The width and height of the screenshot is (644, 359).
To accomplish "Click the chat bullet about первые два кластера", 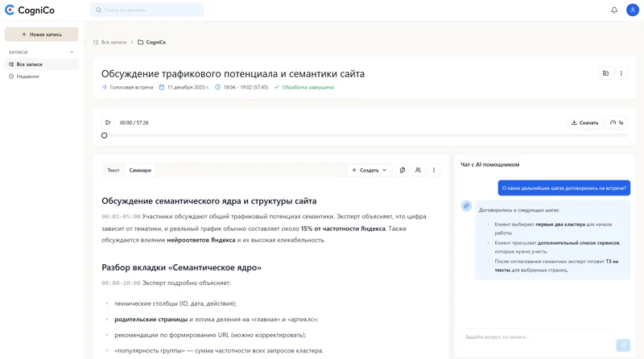I will tap(553, 229).
